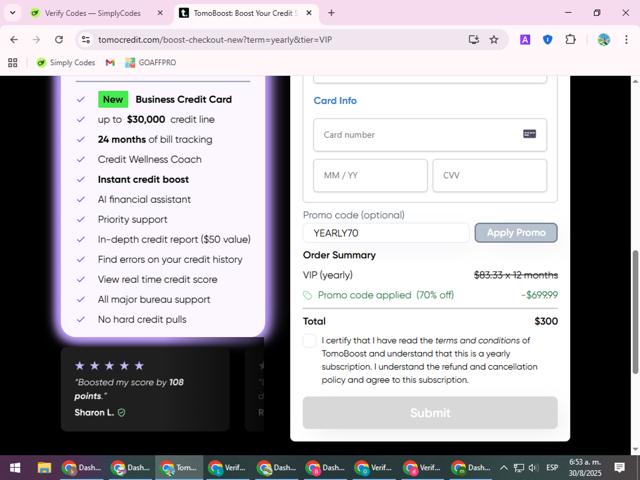Click the Instant credit boost feature text

[x=143, y=180]
